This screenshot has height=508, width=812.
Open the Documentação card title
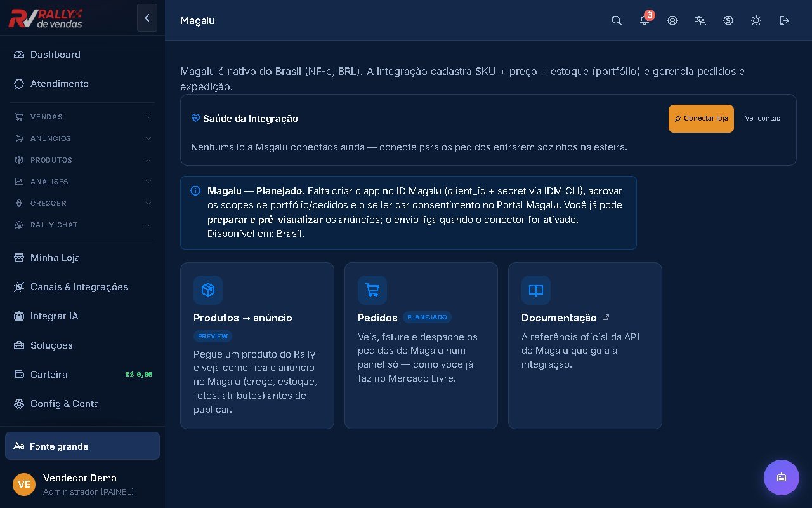559,317
